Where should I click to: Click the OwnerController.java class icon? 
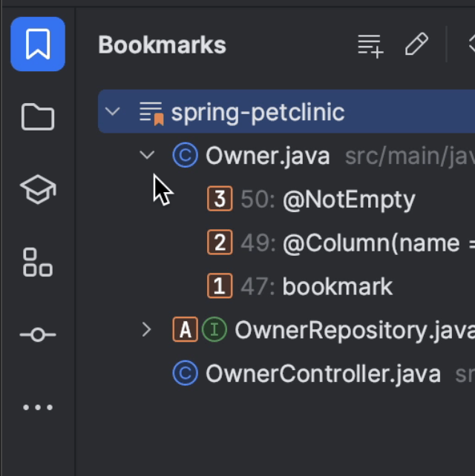click(185, 373)
